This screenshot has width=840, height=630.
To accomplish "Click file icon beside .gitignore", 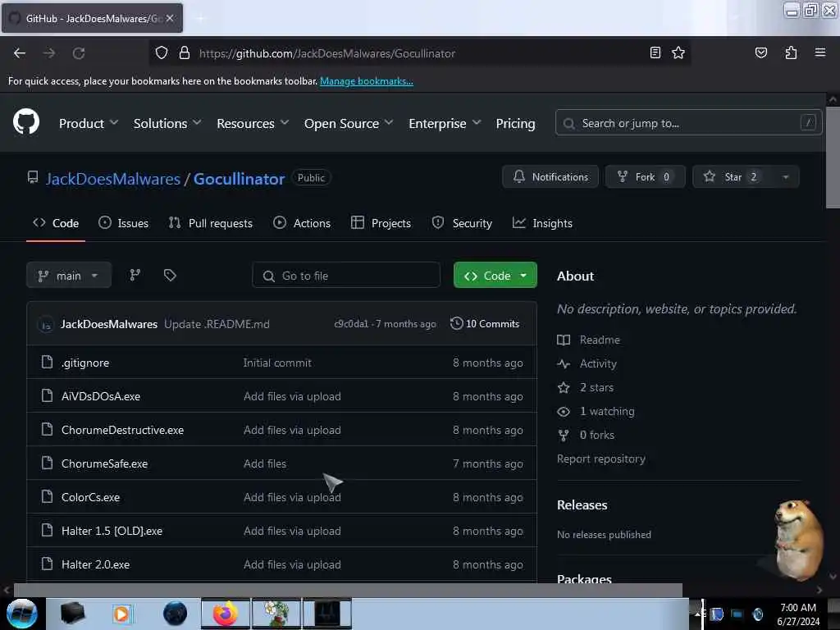I will pos(47,362).
